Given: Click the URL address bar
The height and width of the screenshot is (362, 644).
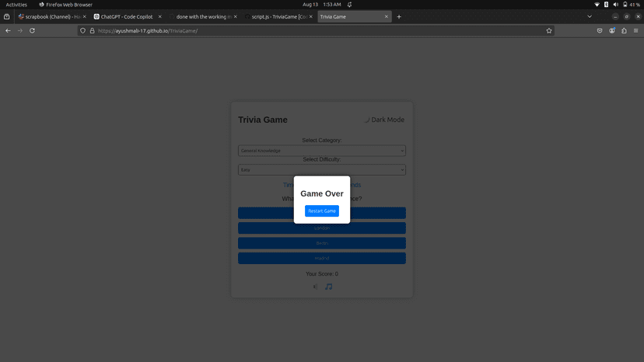Looking at the screenshot, I should click(311, 30).
